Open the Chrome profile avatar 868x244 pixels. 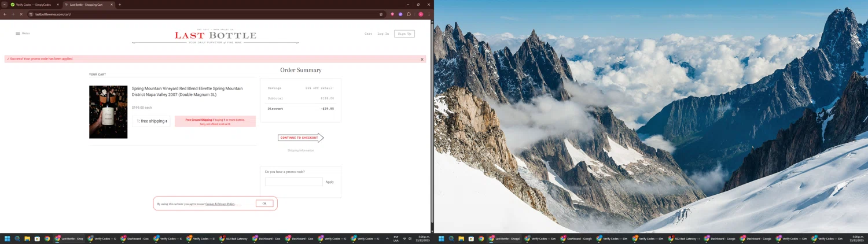[x=421, y=14]
